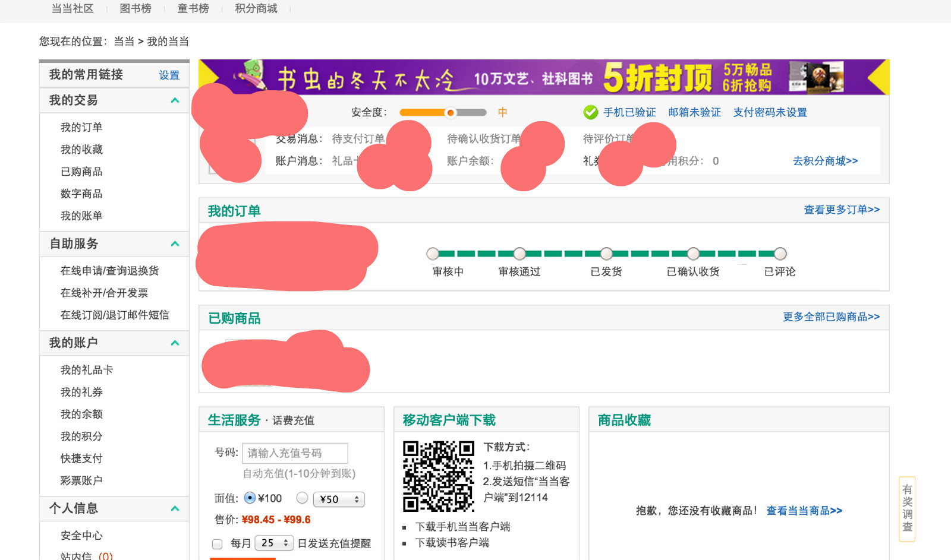Viewport: 951px width, 560px height.
Task: Click 查看更多订单>> link
Action: (842, 210)
